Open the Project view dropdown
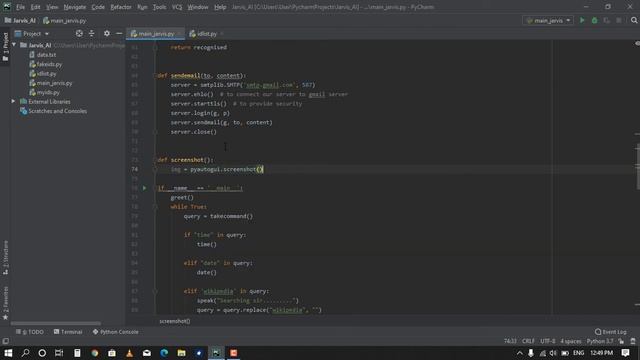This screenshot has width=640, height=360. (x=32, y=33)
